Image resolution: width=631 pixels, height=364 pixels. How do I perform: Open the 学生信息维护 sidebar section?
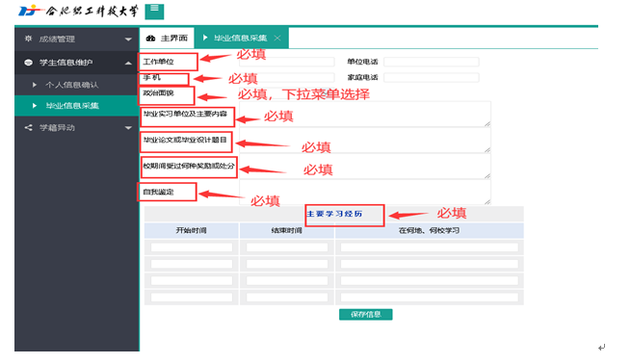coord(77,63)
